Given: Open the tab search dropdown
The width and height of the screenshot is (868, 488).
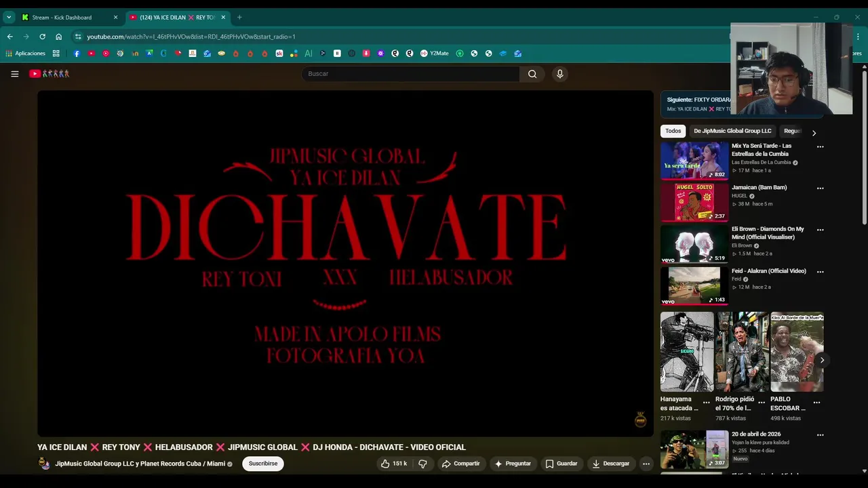Looking at the screenshot, I should [x=9, y=18].
